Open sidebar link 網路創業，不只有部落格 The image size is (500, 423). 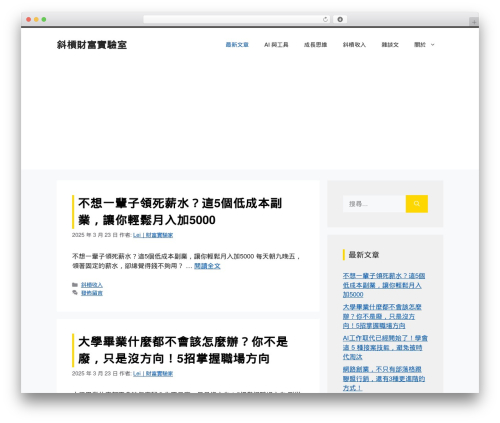pos(384,378)
